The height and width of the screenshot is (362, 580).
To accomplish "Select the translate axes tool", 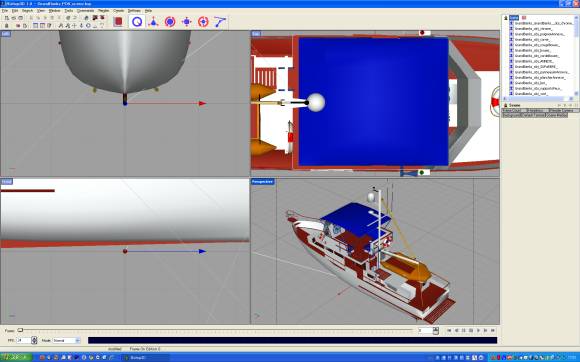I will tap(153, 22).
